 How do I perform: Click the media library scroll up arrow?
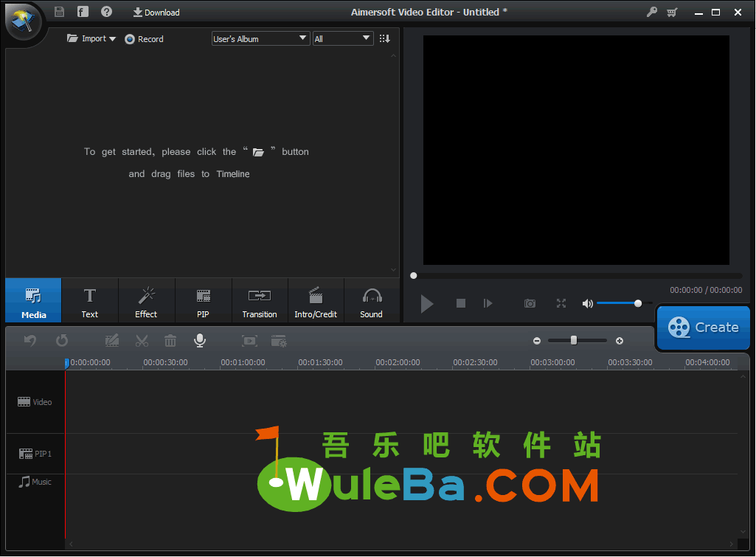click(393, 56)
